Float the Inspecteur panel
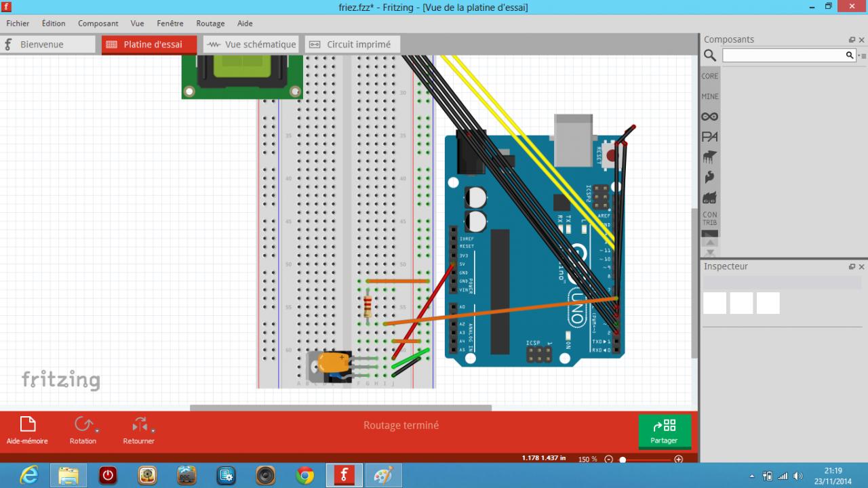This screenshot has height=488, width=868. click(x=852, y=267)
